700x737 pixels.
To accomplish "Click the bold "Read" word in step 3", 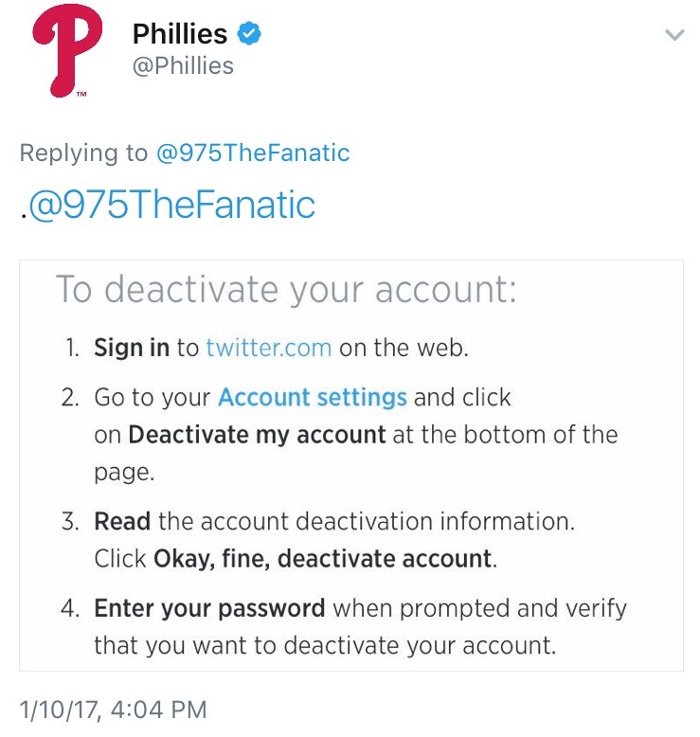I will [x=122, y=521].
